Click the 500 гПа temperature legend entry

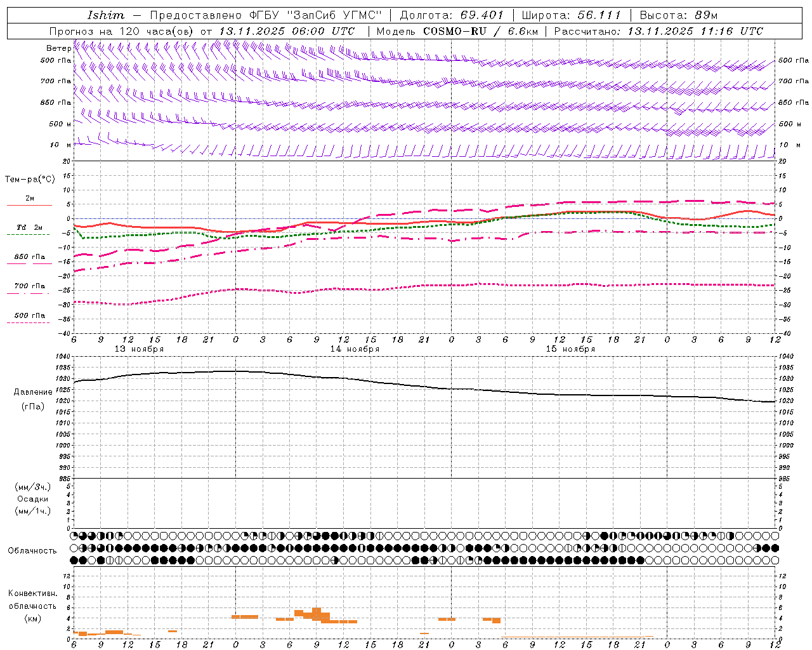(x=30, y=315)
